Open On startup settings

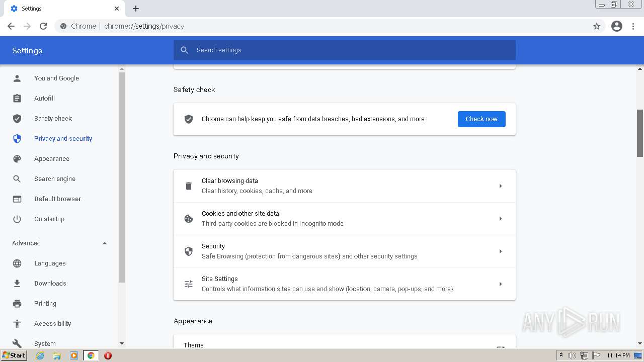pyautogui.click(x=49, y=219)
